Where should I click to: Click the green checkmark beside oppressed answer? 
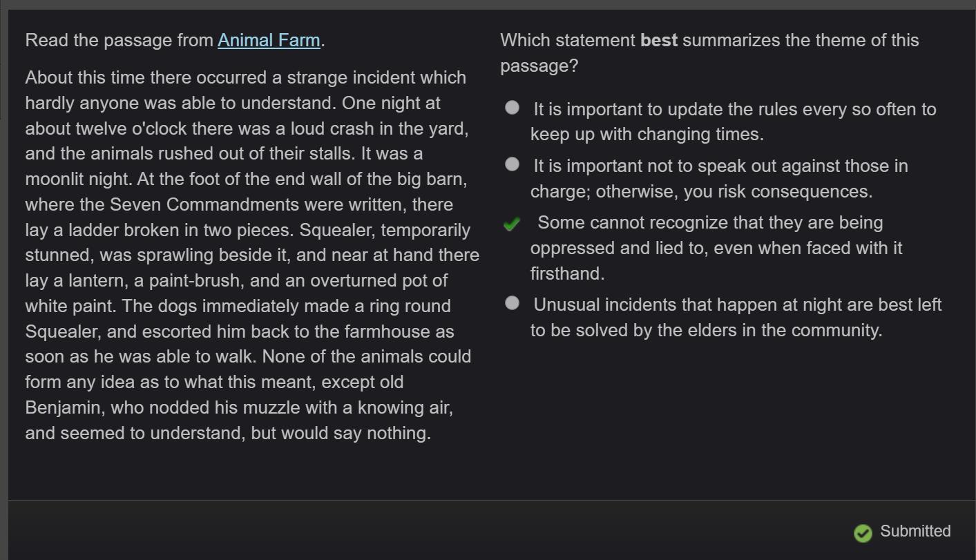point(512,224)
